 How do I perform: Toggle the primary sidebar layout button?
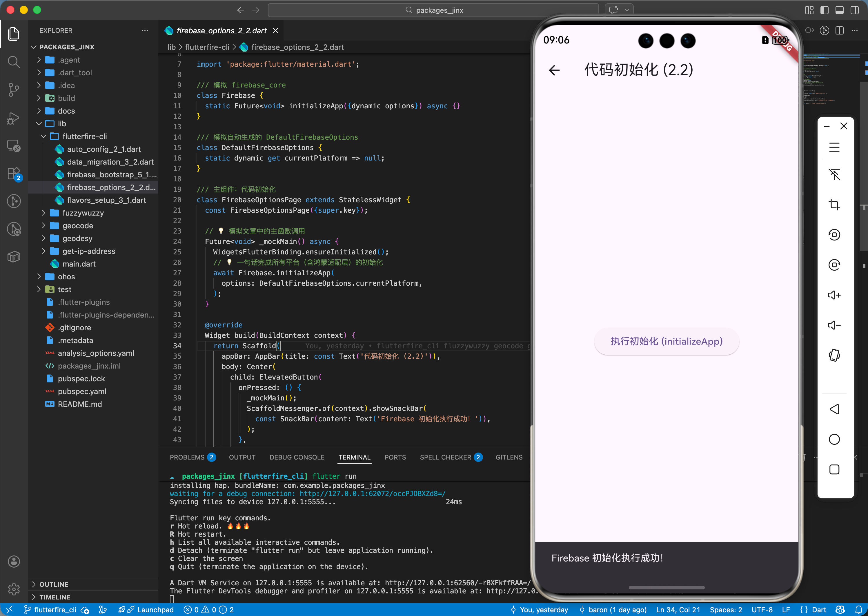[x=824, y=10]
